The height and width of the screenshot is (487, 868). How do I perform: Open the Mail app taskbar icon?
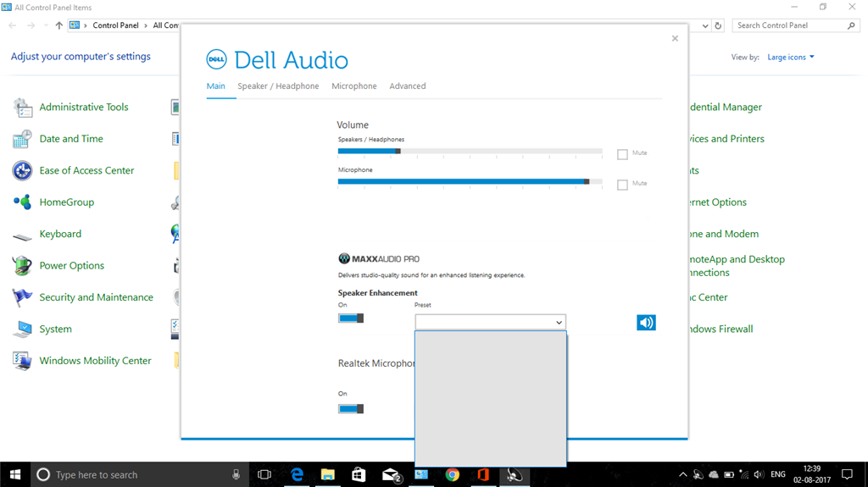[391, 475]
